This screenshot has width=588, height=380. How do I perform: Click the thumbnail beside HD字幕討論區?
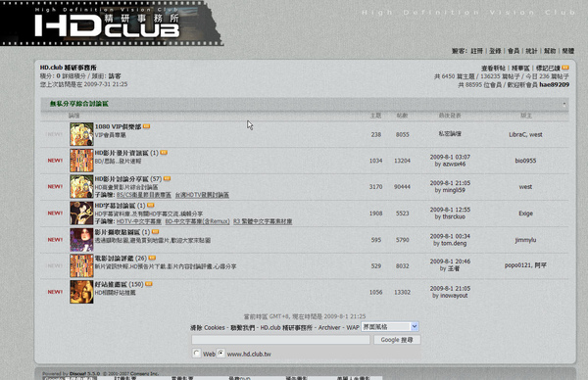(x=81, y=214)
